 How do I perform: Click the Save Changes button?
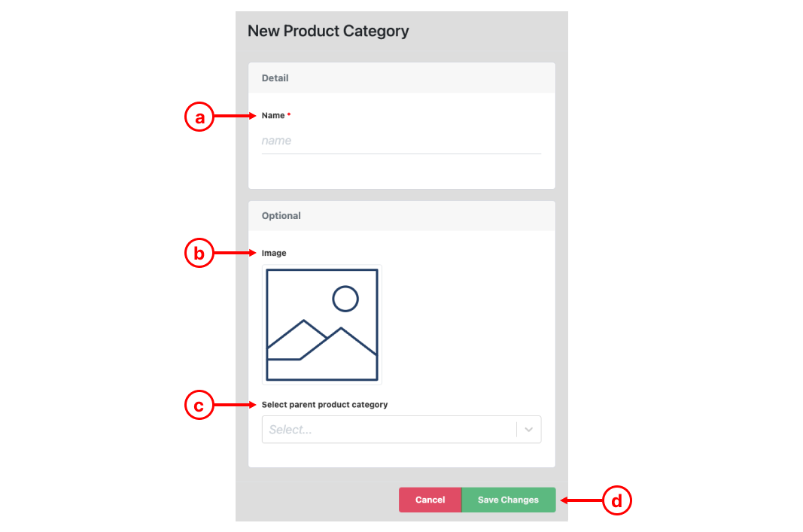tap(509, 500)
